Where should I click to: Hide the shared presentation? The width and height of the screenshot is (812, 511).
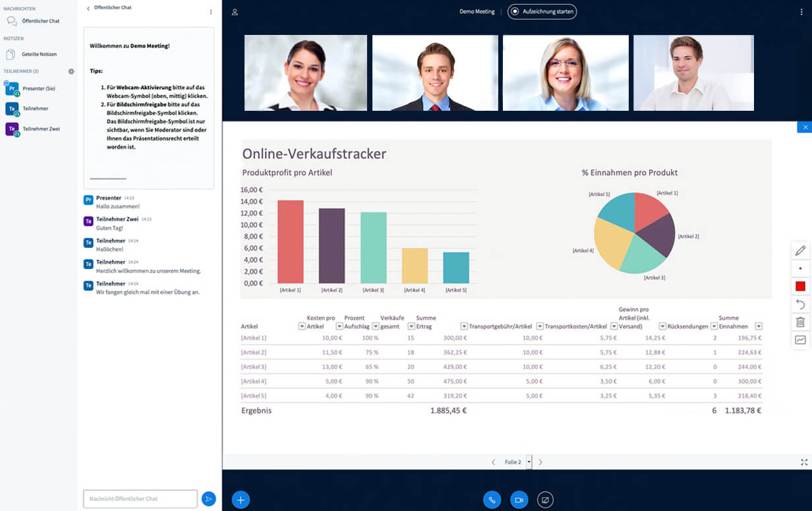(x=804, y=127)
